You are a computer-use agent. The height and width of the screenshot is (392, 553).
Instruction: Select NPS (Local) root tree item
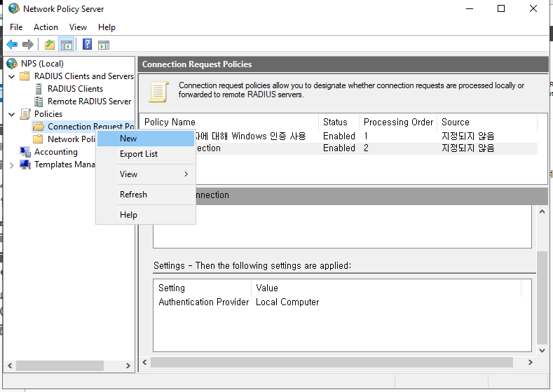tap(42, 64)
